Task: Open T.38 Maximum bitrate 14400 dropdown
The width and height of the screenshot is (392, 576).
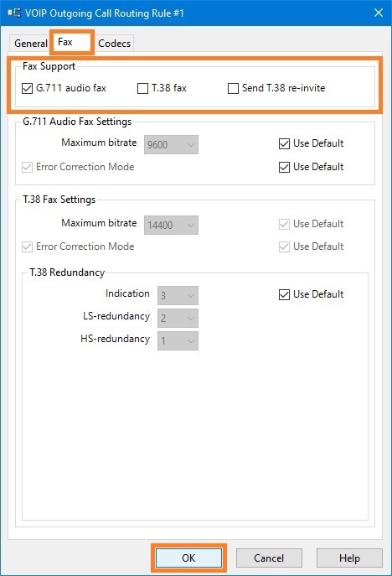Action: point(171,225)
